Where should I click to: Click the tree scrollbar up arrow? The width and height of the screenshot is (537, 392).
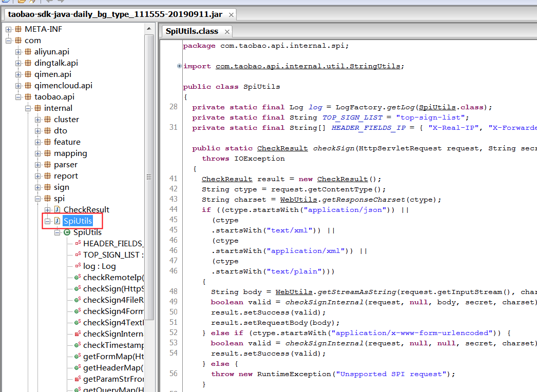coord(149,29)
